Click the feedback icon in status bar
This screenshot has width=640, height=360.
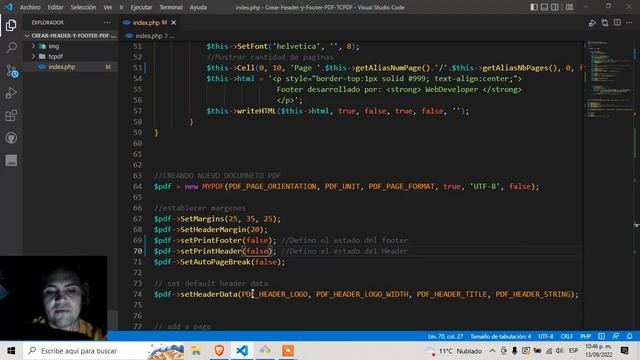(616, 336)
